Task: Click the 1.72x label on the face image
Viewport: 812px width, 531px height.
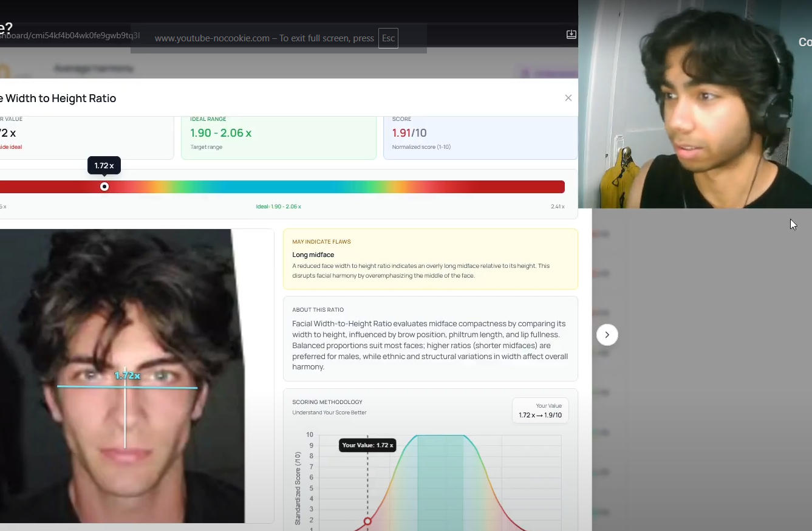Action: click(128, 376)
